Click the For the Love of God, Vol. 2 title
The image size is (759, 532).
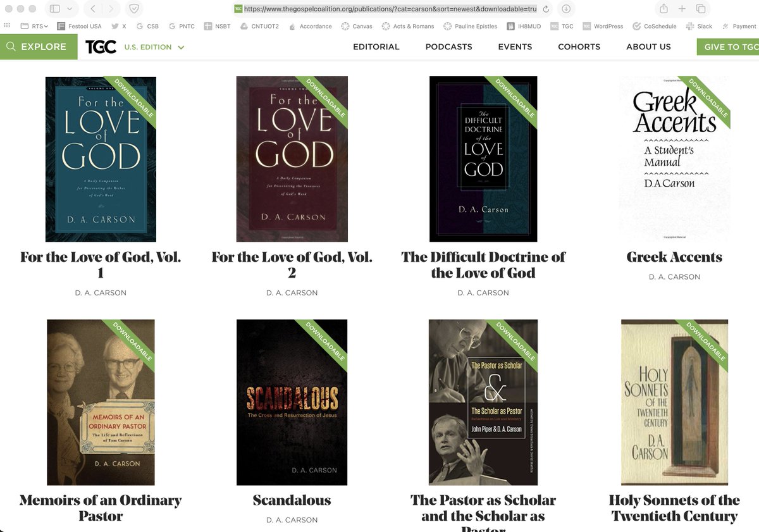292,265
